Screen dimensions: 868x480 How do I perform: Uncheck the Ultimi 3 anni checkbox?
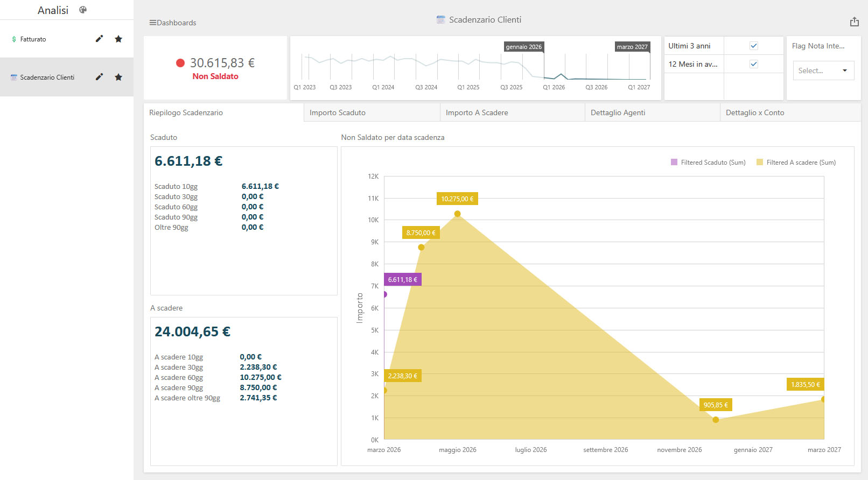(754, 46)
